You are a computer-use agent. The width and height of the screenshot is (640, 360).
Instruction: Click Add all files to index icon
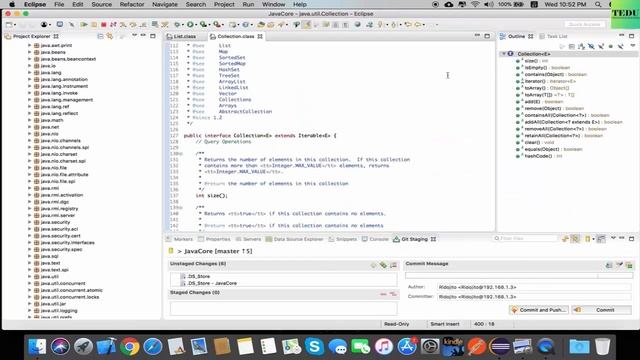point(383,265)
